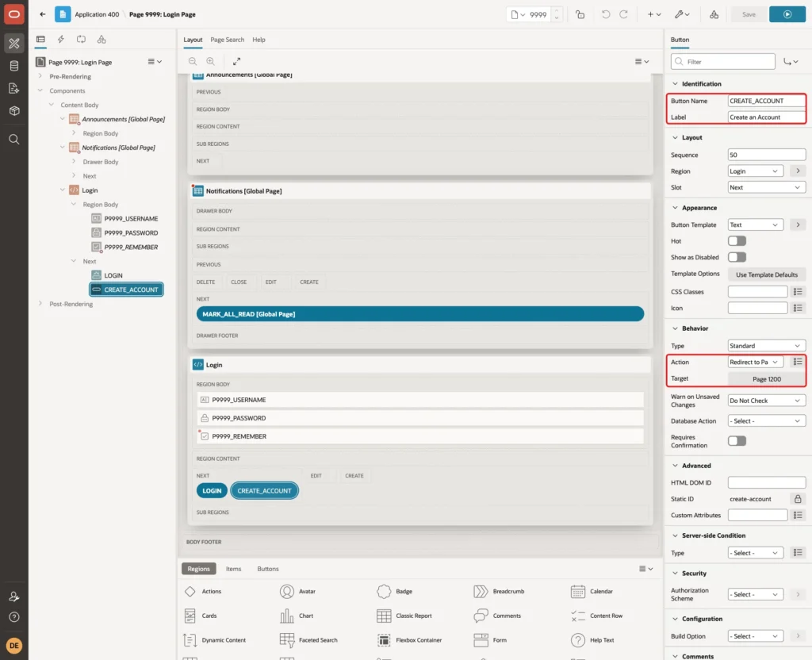Screen dimensions: 812x660
Task: Switch gallery to the Items tab
Action: click(x=234, y=569)
